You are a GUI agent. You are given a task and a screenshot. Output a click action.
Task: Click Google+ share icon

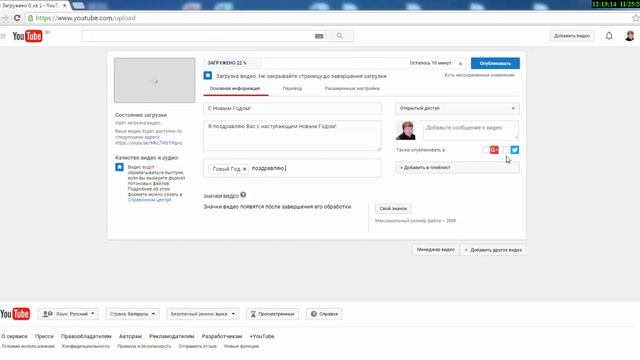494,150
